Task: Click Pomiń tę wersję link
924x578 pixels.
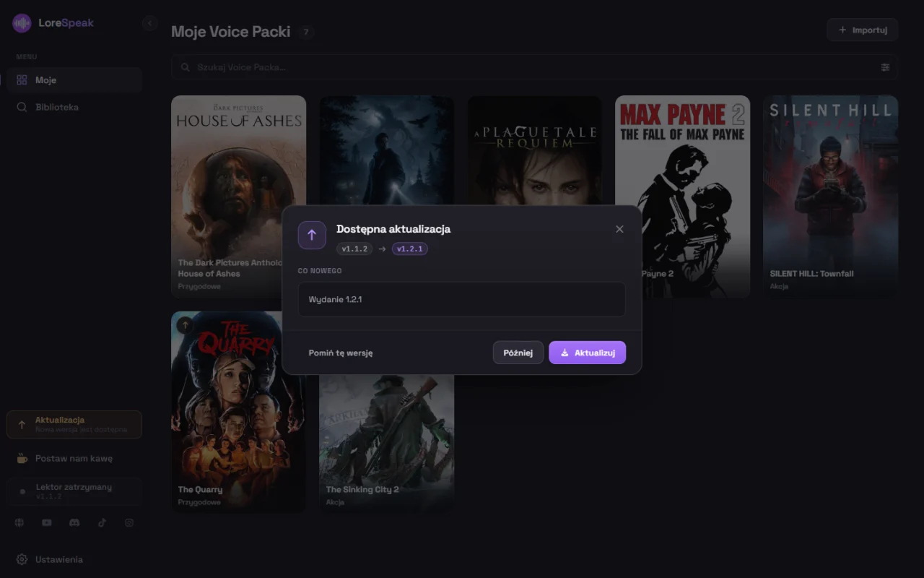Action: (341, 353)
